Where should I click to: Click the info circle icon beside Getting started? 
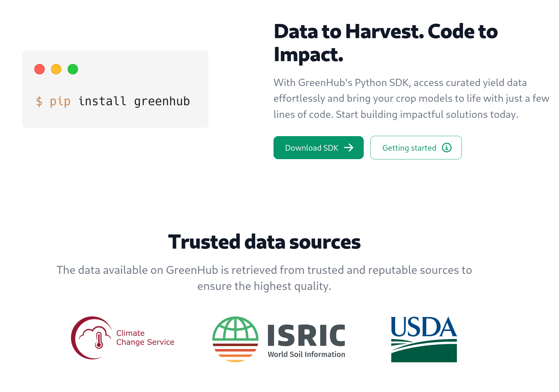(x=447, y=147)
